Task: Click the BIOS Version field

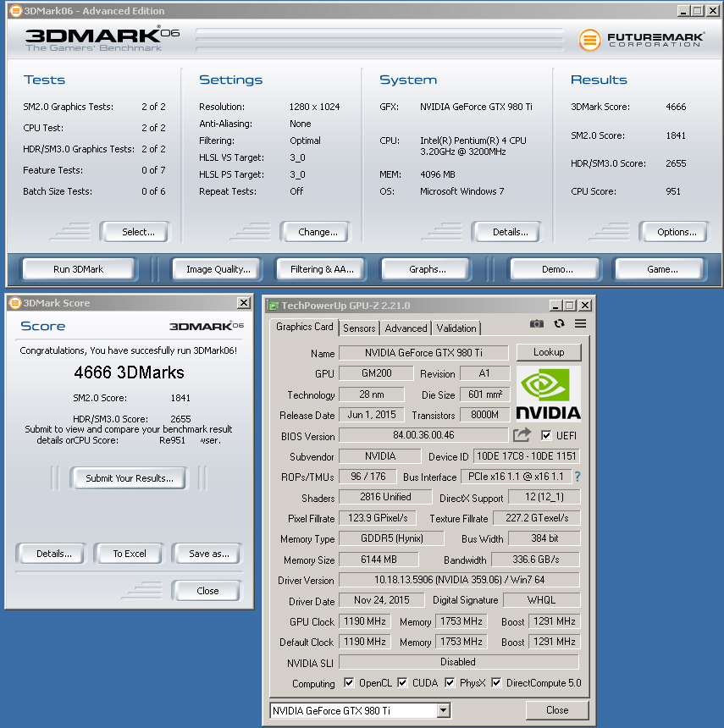Action: 423,436
